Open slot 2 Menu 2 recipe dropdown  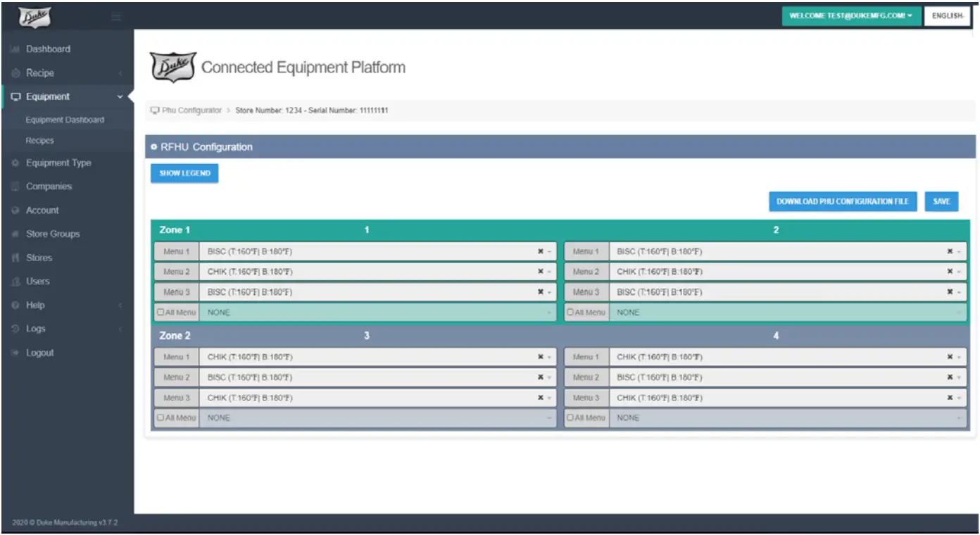point(788,272)
